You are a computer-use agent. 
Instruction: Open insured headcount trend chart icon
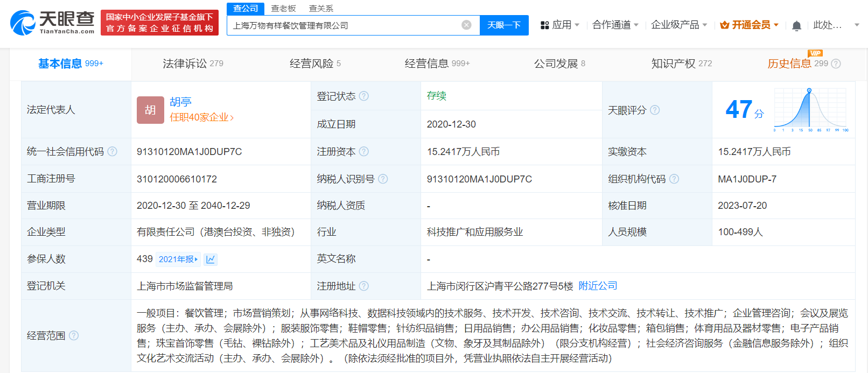211,259
